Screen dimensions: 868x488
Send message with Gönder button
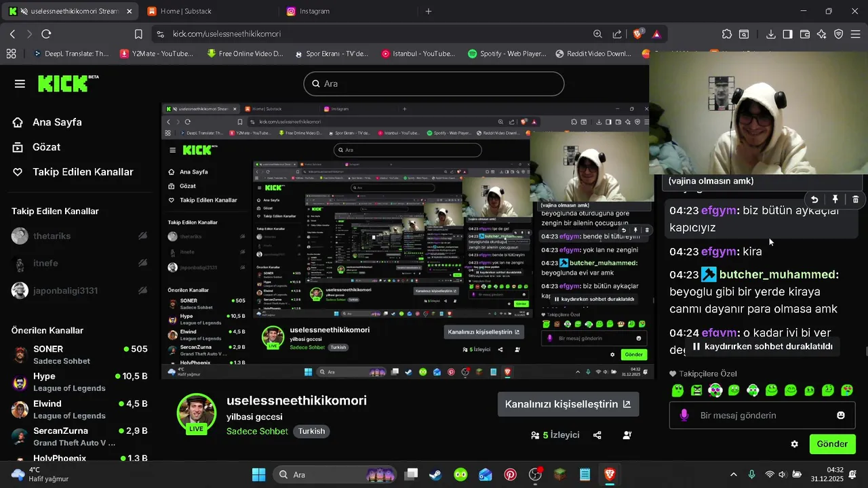click(832, 444)
